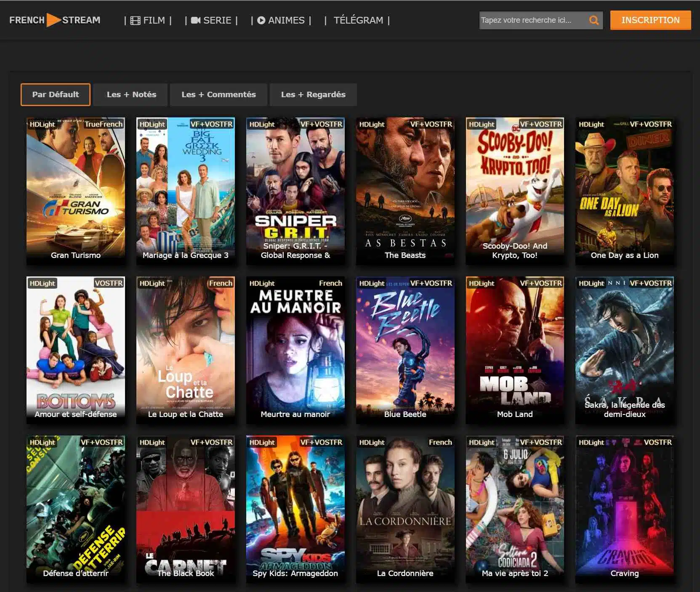Click the film strip icon beside FILM
700x592 pixels.
click(135, 20)
